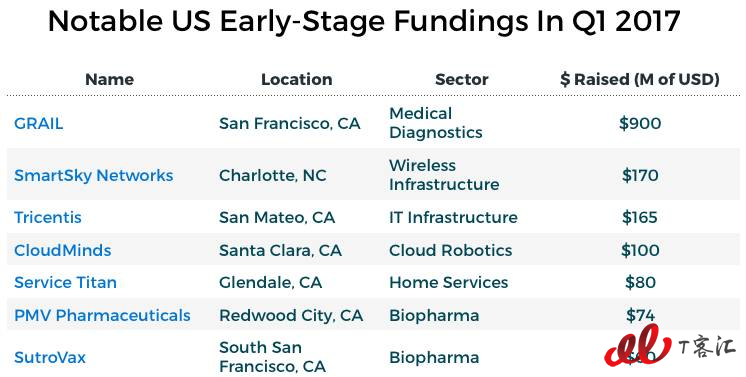Click the chart title heading
746x377 pixels.
click(364, 21)
